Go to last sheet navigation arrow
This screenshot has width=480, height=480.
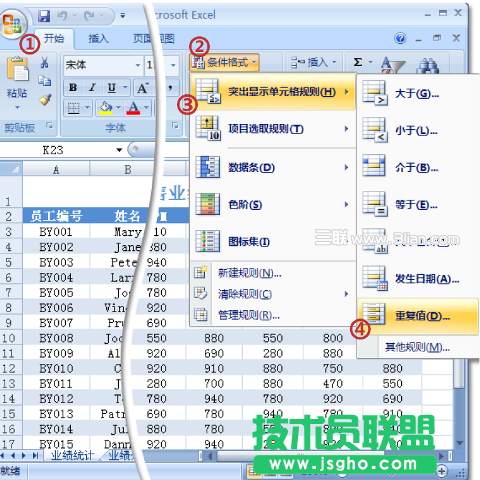click(x=35, y=455)
